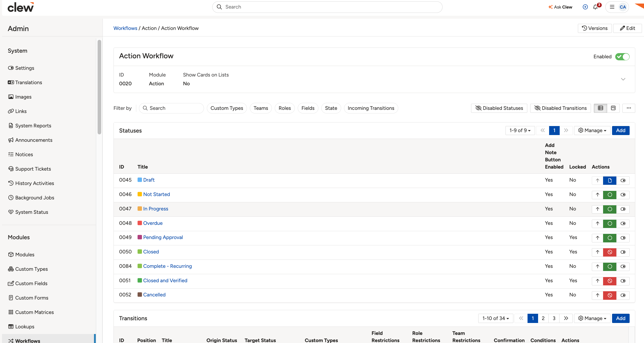Viewport: 644px width, 343px height.
Task: Switch to board card view icon
Action: (x=613, y=108)
